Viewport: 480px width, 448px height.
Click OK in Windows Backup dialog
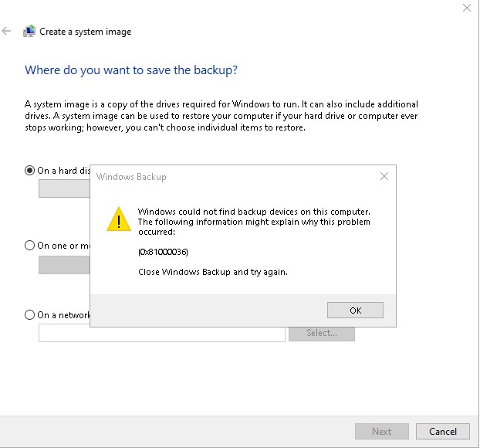point(355,310)
